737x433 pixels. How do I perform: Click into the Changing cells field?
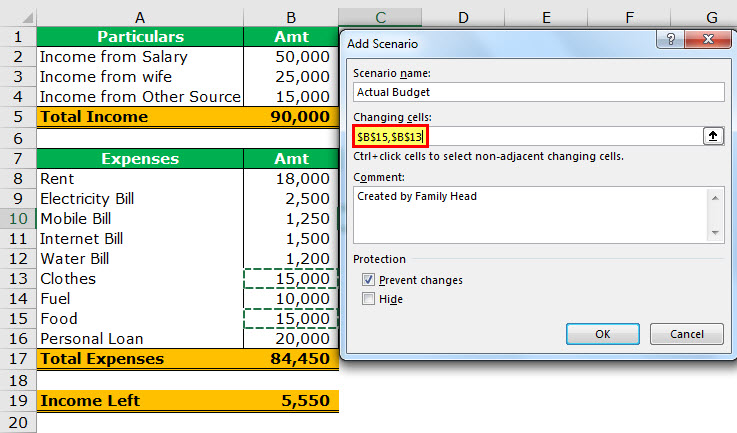(527, 136)
